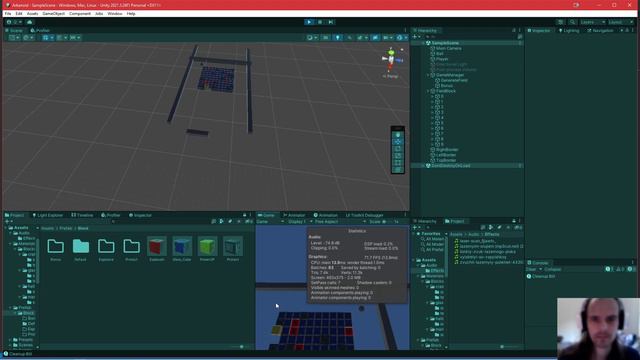Switch to the Inspector tab top right

pyautogui.click(x=539, y=31)
